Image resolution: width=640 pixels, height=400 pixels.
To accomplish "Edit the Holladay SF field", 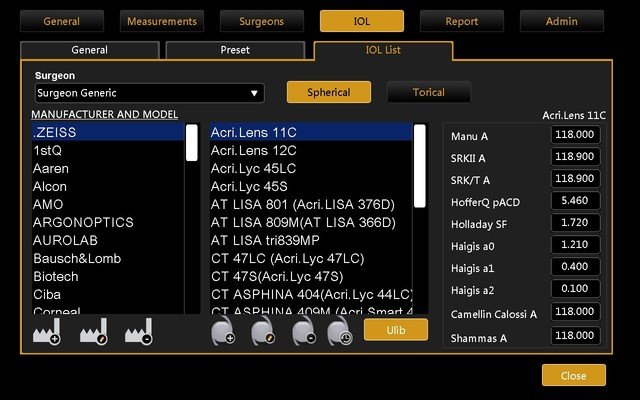I will coord(575,223).
